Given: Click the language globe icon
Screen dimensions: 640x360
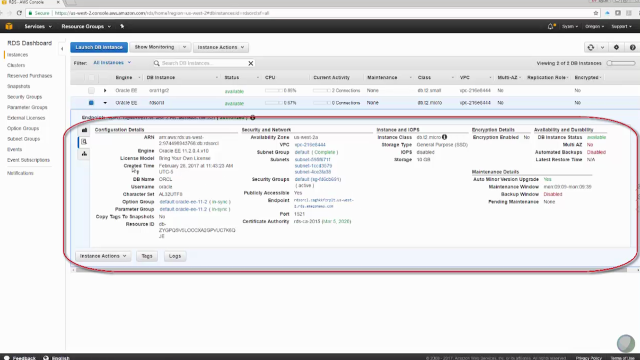Looking at the screenshot, I should click(46, 358).
